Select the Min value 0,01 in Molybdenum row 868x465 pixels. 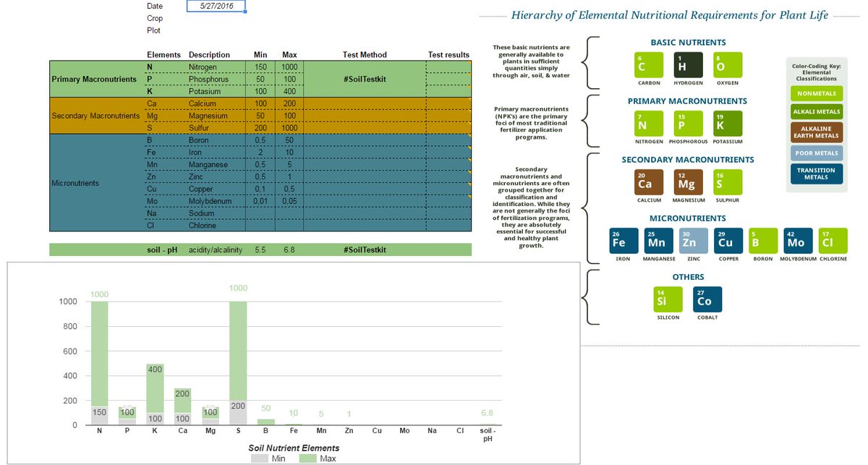pos(260,201)
